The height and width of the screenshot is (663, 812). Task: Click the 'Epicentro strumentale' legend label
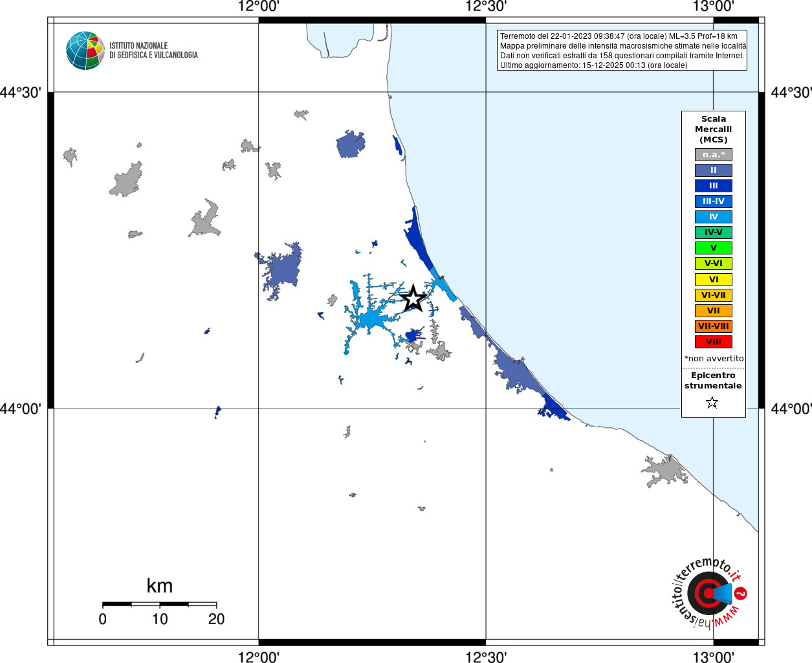[713, 380]
